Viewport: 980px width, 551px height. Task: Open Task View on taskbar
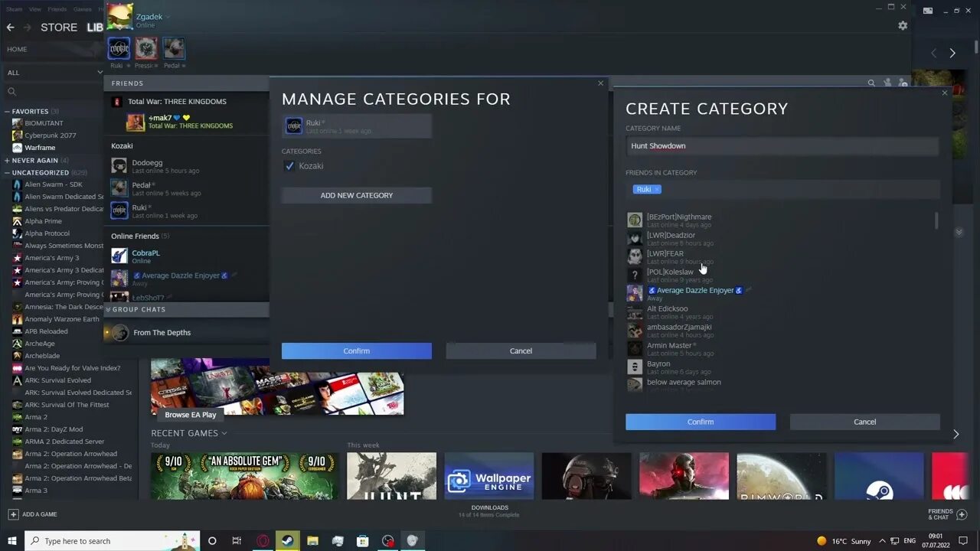237,540
